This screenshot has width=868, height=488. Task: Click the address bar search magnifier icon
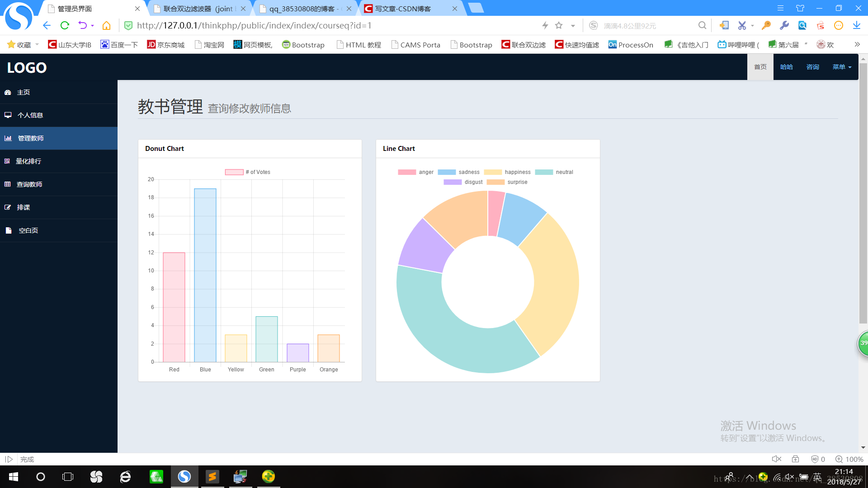coord(702,26)
